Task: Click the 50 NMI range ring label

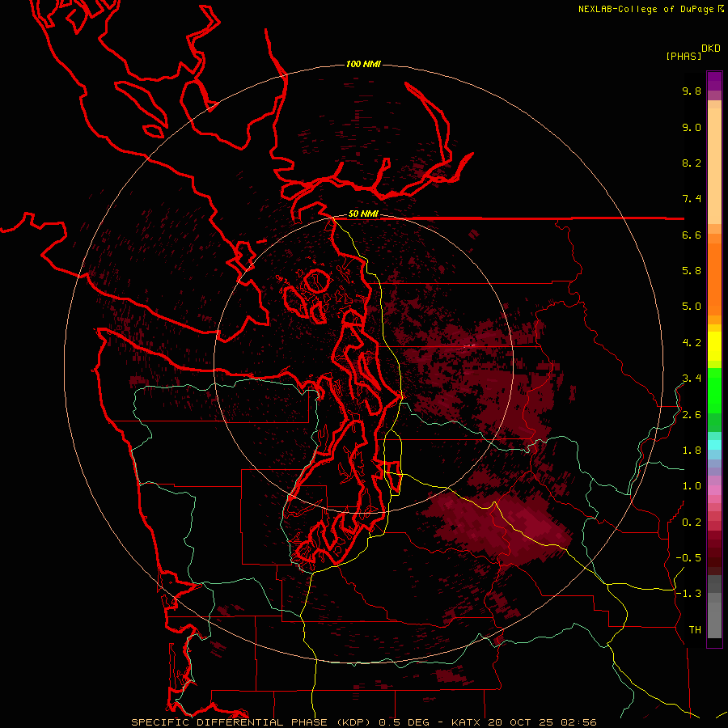Action: (363, 214)
